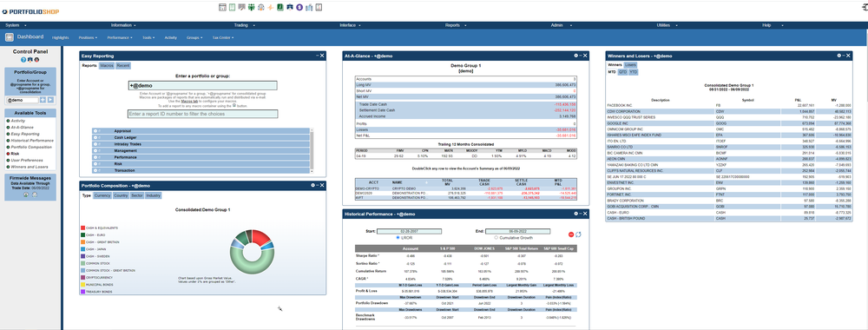Click the report ID filter input field

coord(202,114)
